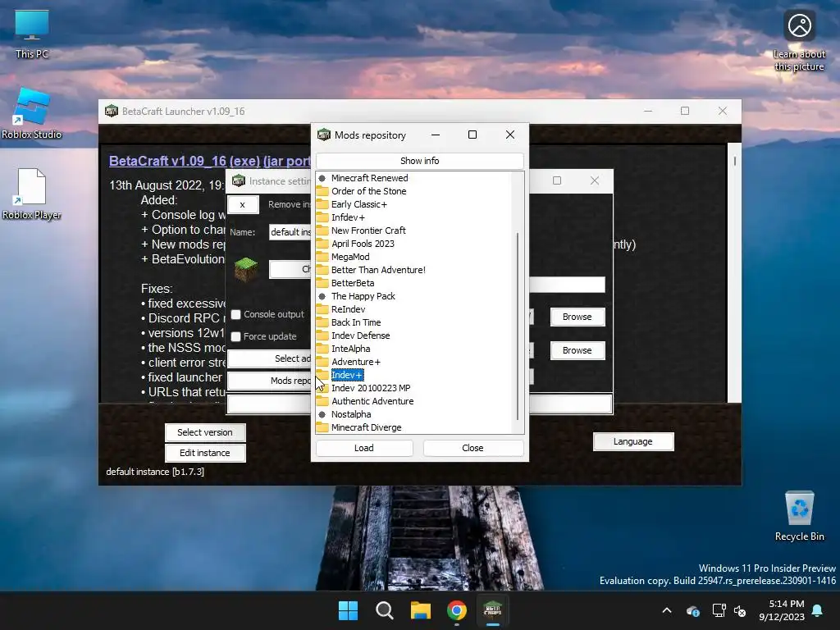Open the Roblox Studio desktop shortcut
The image size is (840, 630).
pyautogui.click(x=32, y=113)
